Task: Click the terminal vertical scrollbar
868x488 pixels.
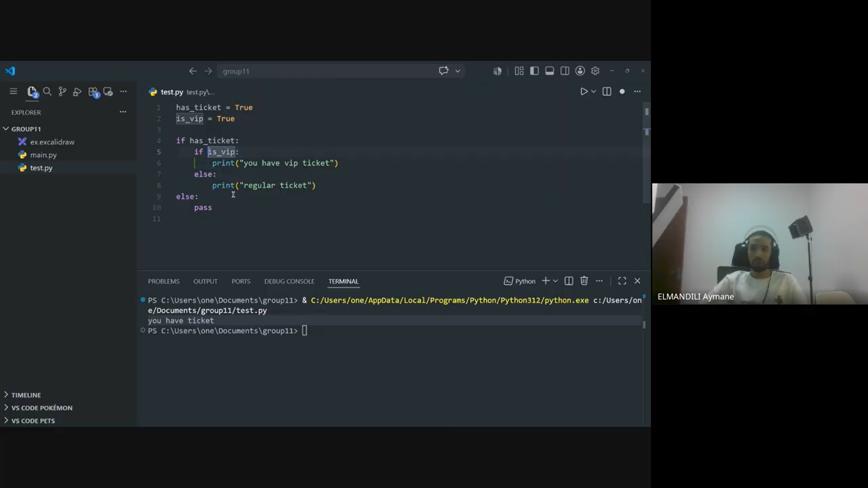Action: (644, 324)
